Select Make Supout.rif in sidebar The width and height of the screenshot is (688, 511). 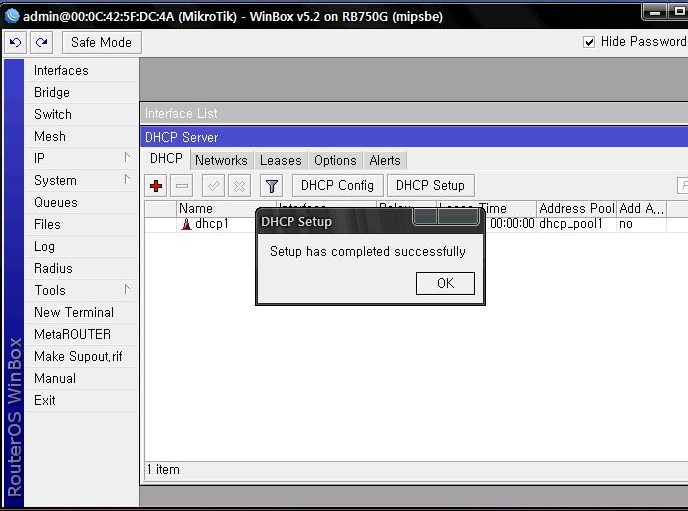(82, 356)
